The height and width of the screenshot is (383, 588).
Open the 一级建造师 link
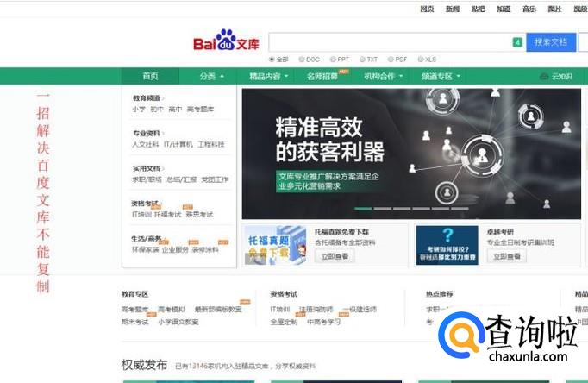[x=360, y=310]
